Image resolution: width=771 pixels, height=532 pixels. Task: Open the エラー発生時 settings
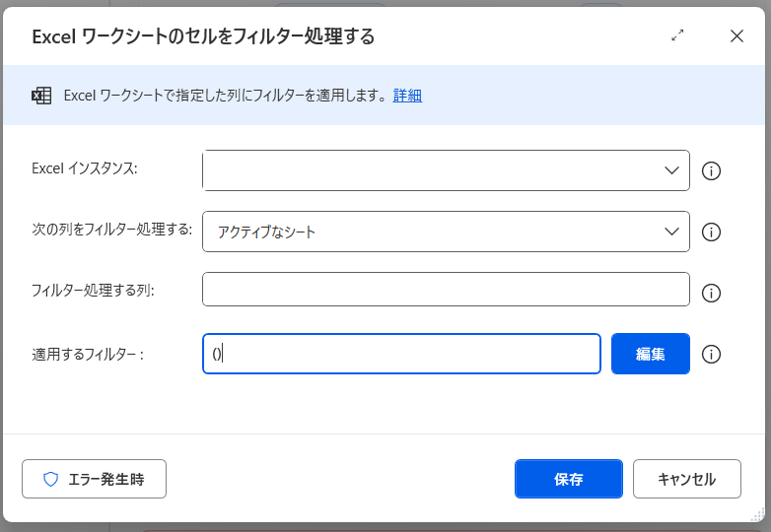(94, 479)
